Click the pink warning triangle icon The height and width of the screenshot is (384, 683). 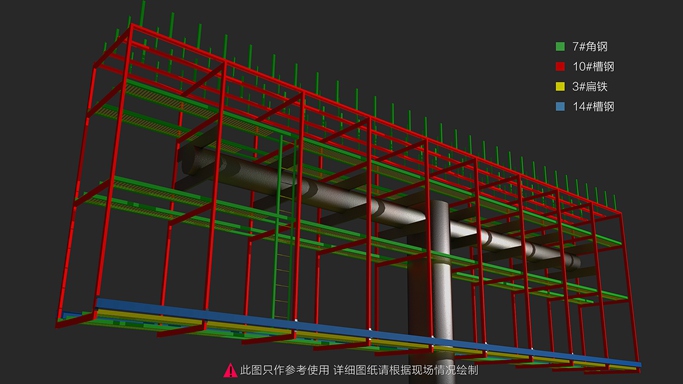click(230, 371)
